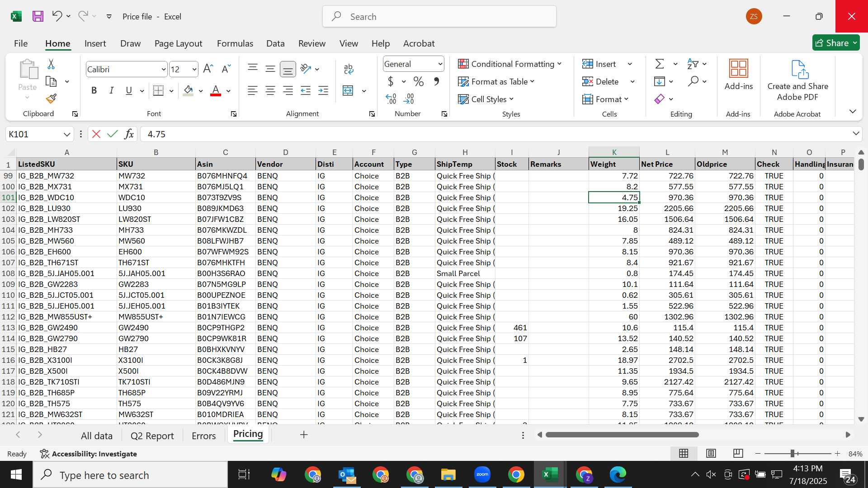Open the General number format dropdown
This screenshot has height=488, width=868.
click(x=440, y=64)
